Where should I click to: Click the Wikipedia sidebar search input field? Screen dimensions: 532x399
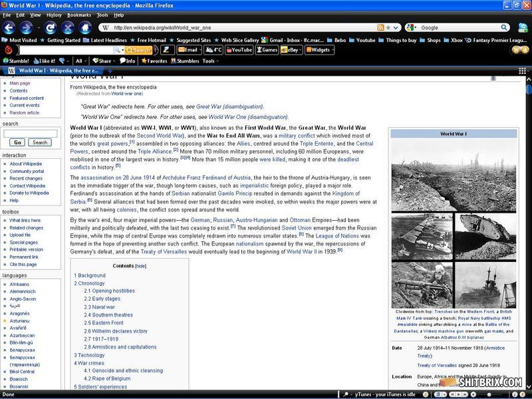click(x=30, y=134)
